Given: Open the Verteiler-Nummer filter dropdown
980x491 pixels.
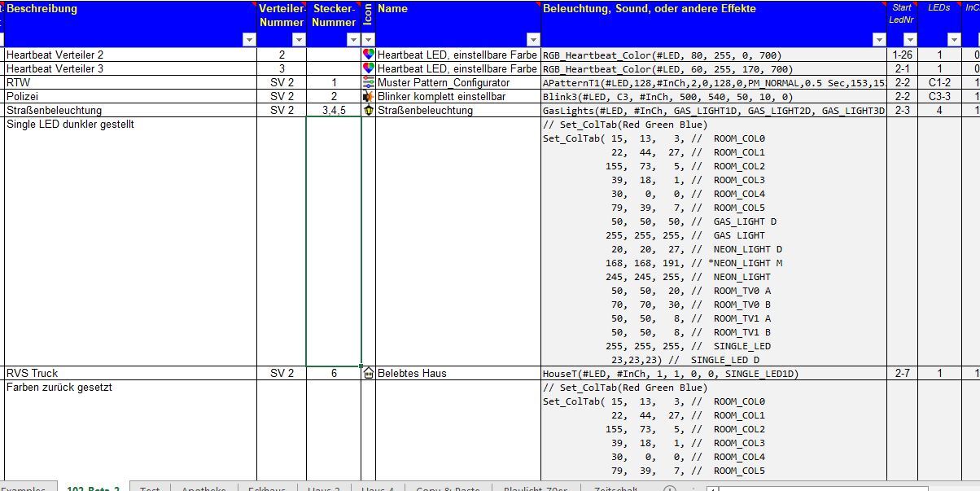Looking at the screenshot, I should pyautogui.click(x=299, y=39).
